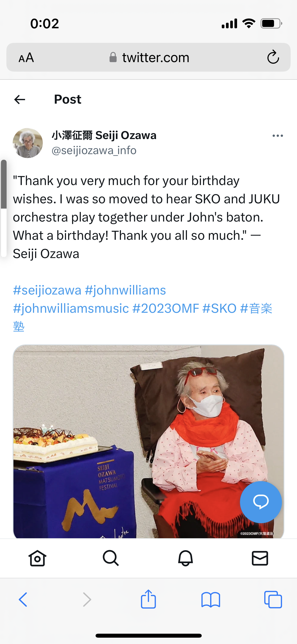This screenshot has width=297, height=644.
Task: Open Seiji Ozawa's profile avatar
Action: (28, 143)
